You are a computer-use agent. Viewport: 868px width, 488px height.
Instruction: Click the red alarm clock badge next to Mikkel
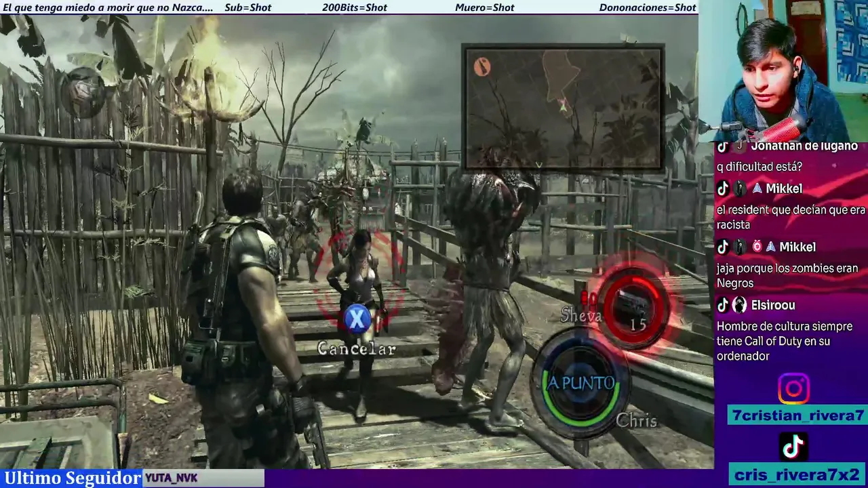pyautogui.click(x=757, y=247)
